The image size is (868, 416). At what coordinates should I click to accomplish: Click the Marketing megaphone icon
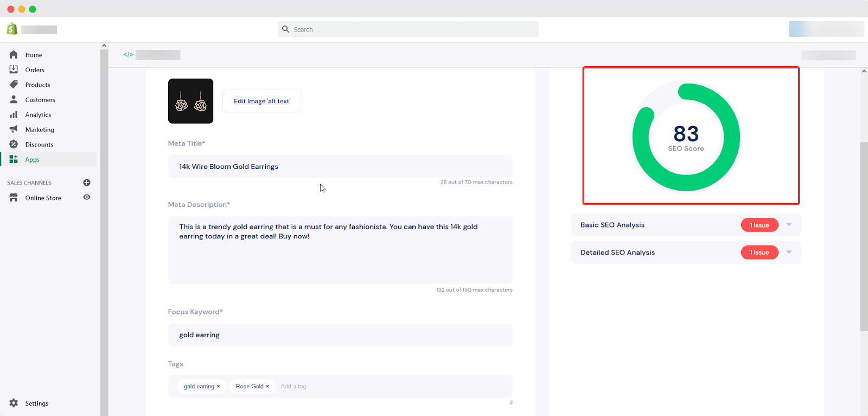[x=14, y=129]
